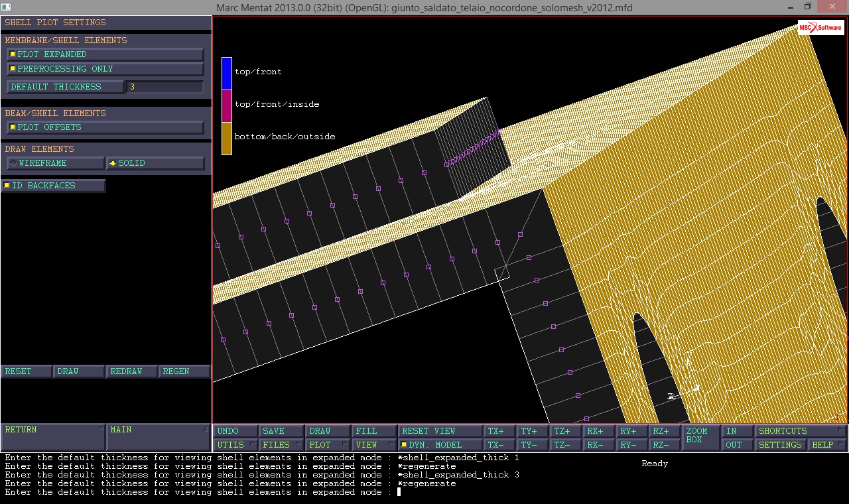Screen dimensions: 849x504
Task: Go to the MAIN menu
Action: pos(158,437)
